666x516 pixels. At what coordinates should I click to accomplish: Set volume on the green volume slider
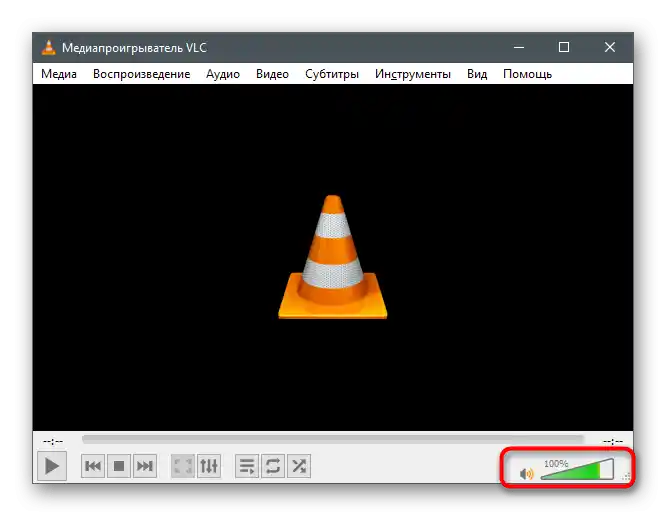click(x=577, y=469)
